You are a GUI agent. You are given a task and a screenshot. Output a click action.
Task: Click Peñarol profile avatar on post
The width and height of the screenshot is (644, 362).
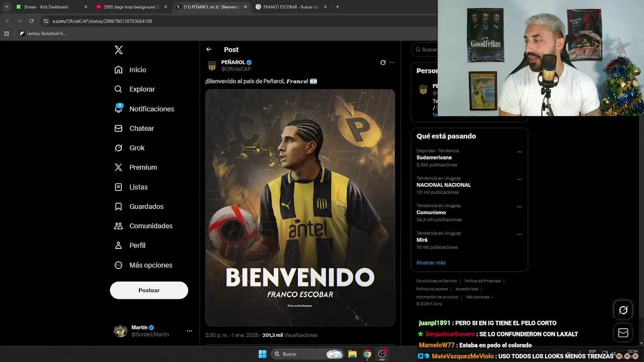pos(212,66)
